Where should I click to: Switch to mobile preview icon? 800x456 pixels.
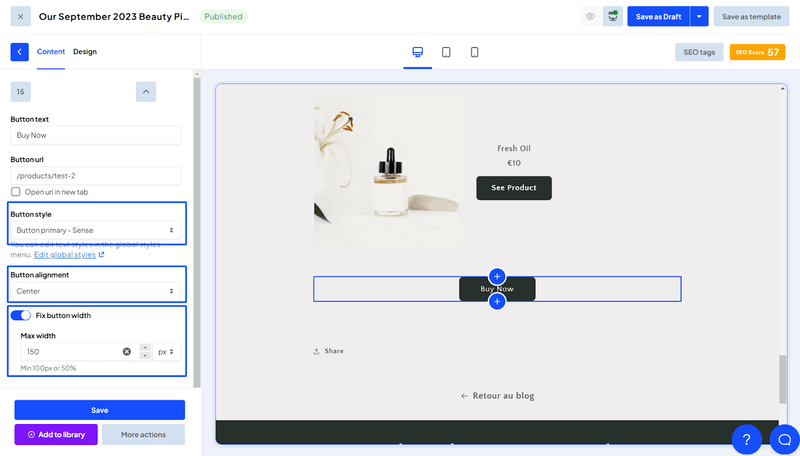[x=474, y=52]
